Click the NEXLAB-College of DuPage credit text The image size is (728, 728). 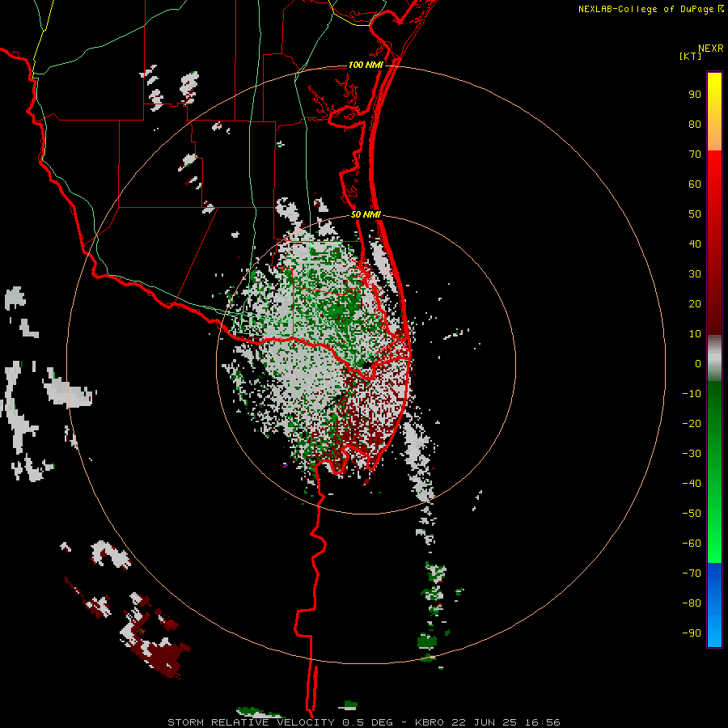[x=646, y=9]
